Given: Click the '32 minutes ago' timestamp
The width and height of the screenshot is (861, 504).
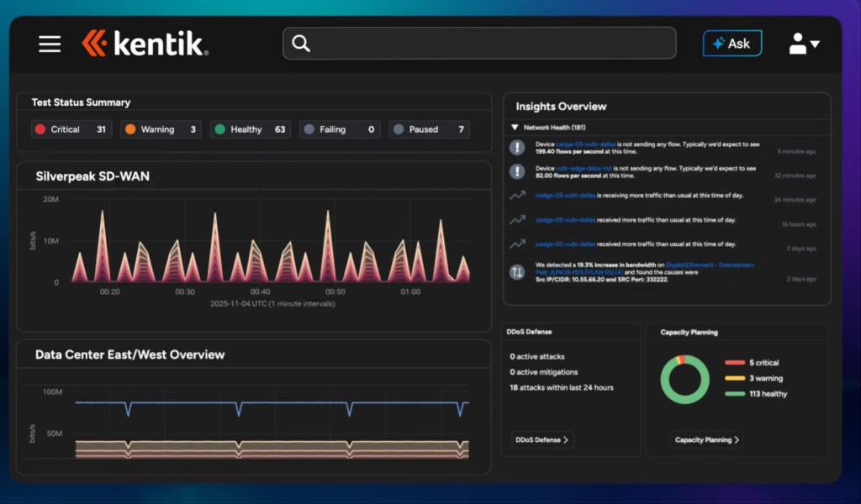Looking at the screenshot, I should [x=795, y=176].
